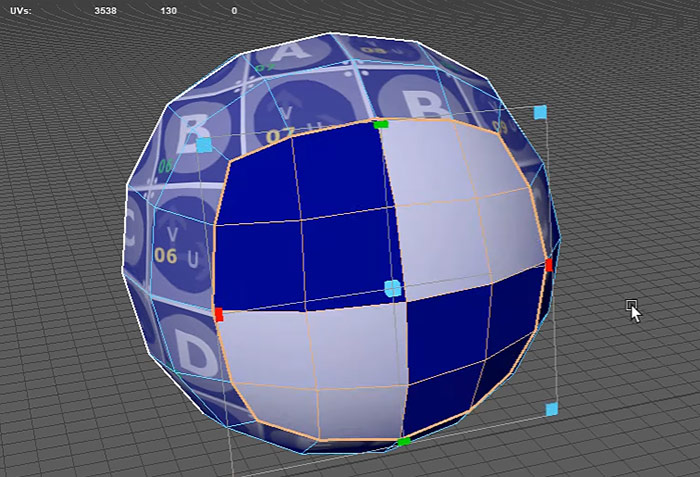Click the upper-right blue bounding box corner handle
The image size is (700, 477).
[541, 111]
